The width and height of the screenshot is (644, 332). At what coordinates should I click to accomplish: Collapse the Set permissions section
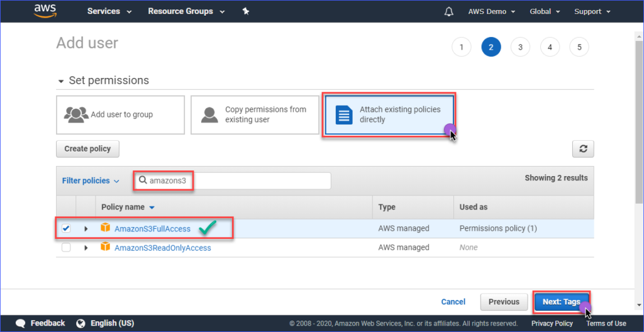(x=61, y=81)
